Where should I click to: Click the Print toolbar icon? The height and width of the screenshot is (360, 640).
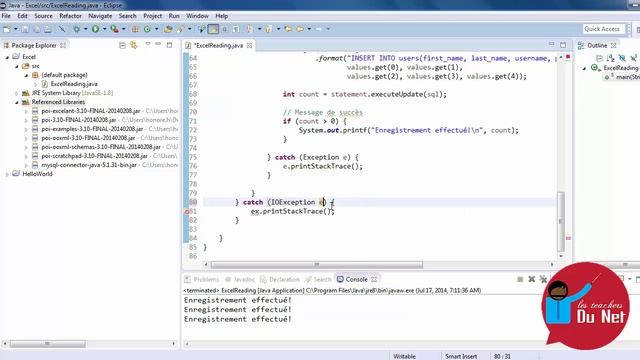pos(48,29)
